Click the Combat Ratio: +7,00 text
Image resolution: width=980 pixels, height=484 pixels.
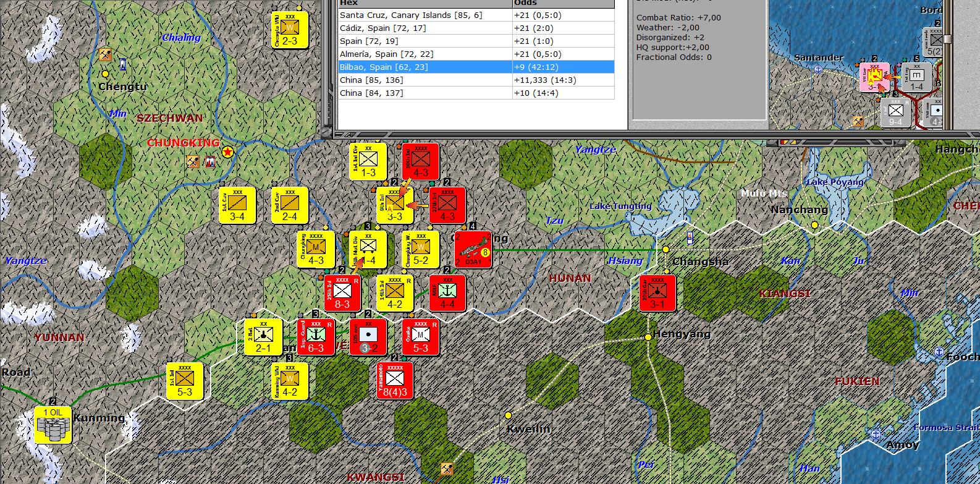pos(678,17)
